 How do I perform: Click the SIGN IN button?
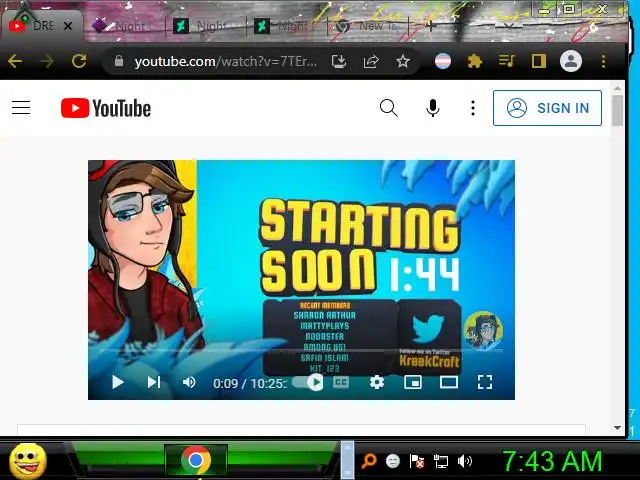(547, 108)
